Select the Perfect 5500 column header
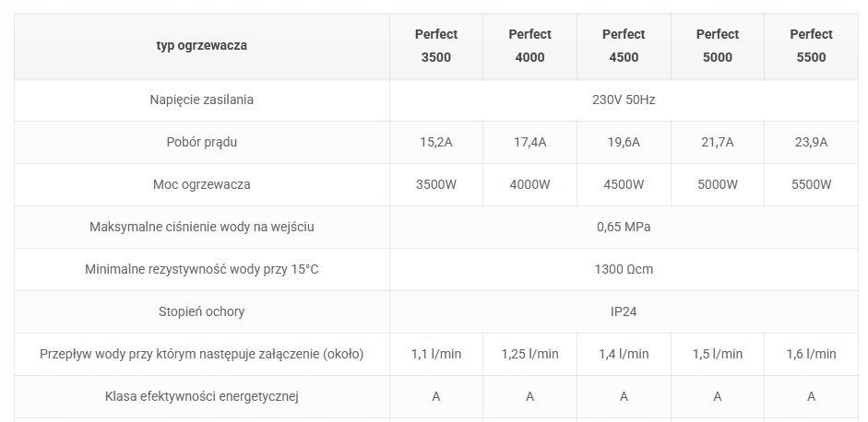 click(x=811, y=45)
